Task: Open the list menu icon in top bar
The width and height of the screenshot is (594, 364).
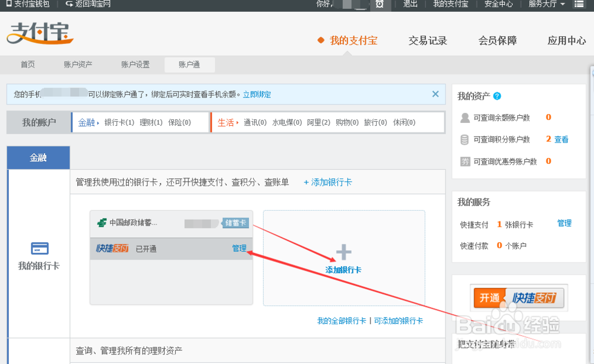Action: [579, 4]
